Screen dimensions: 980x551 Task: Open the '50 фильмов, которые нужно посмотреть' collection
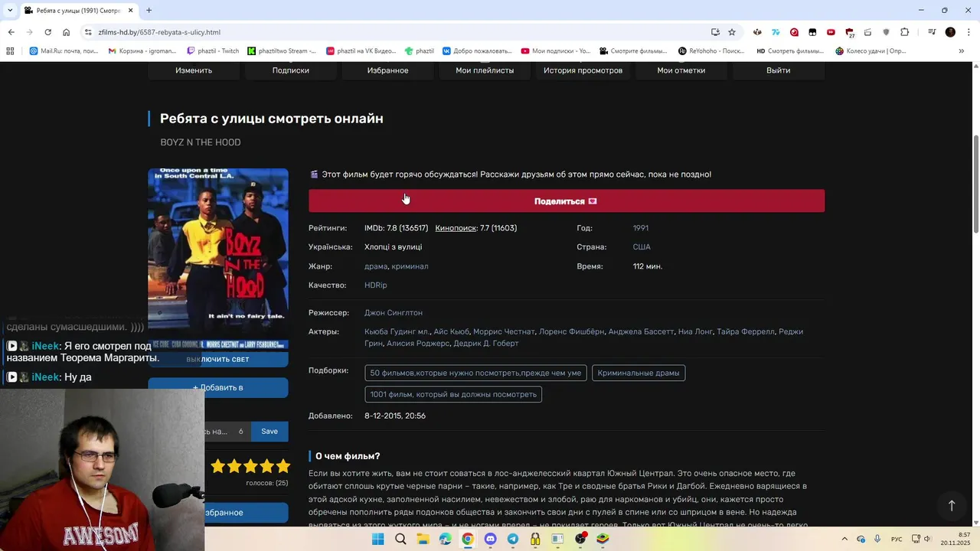[475, 373]
